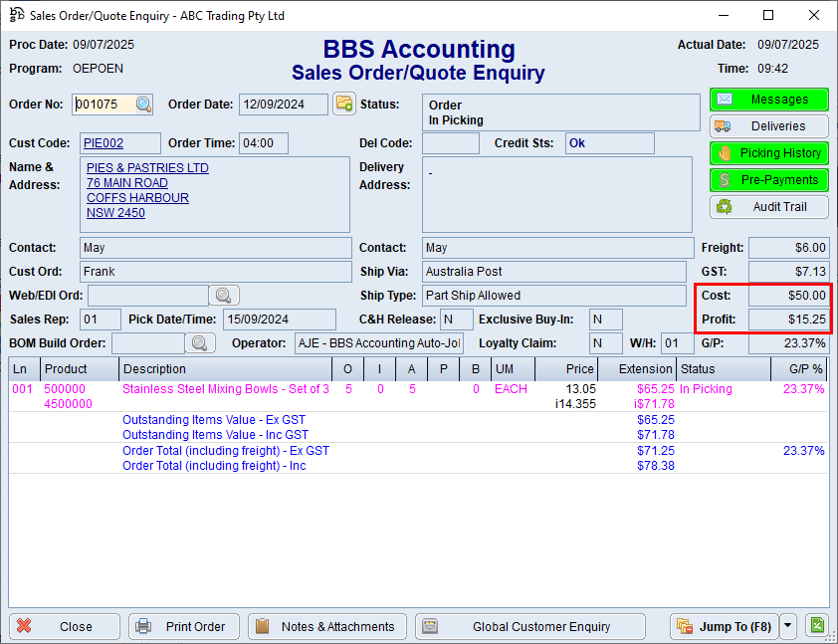
Task: Open the Messages panel
Action: (x=768, y=100)
